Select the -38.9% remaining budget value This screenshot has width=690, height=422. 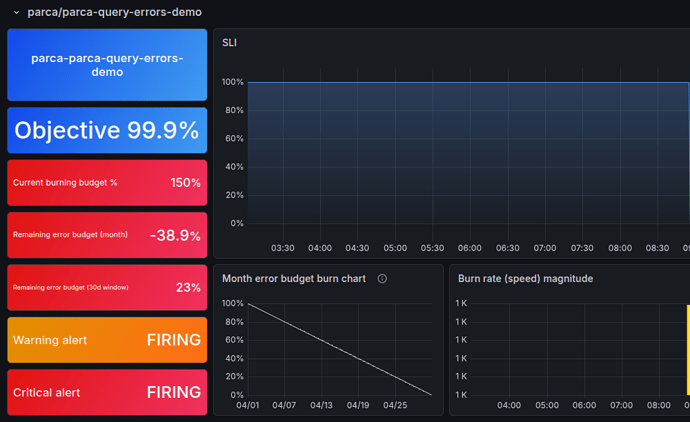click(x=174, y=235)
